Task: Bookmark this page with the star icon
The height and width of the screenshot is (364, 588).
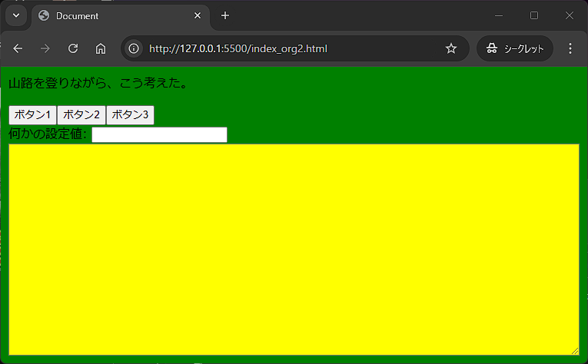Action: 450,48
